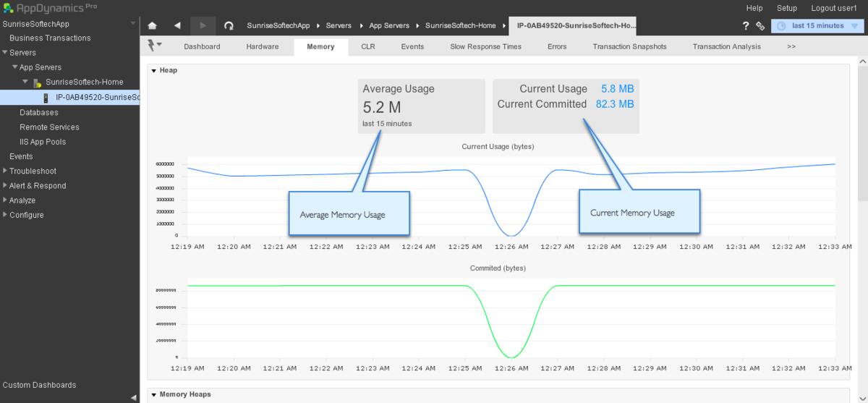This screenshot has height=403, width=868.
Task: Click the Average Usage 5.2 M card
Action: tap(421, 106)
